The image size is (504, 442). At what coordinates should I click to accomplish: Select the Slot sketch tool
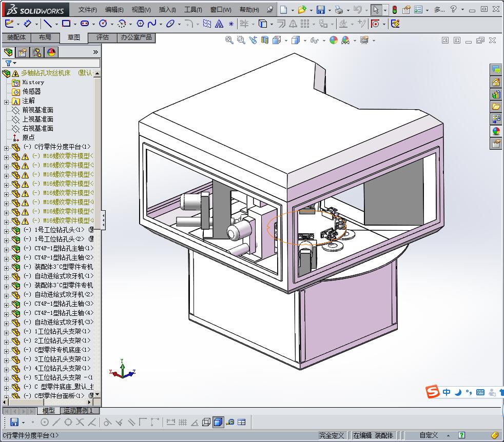coord(85,24)
